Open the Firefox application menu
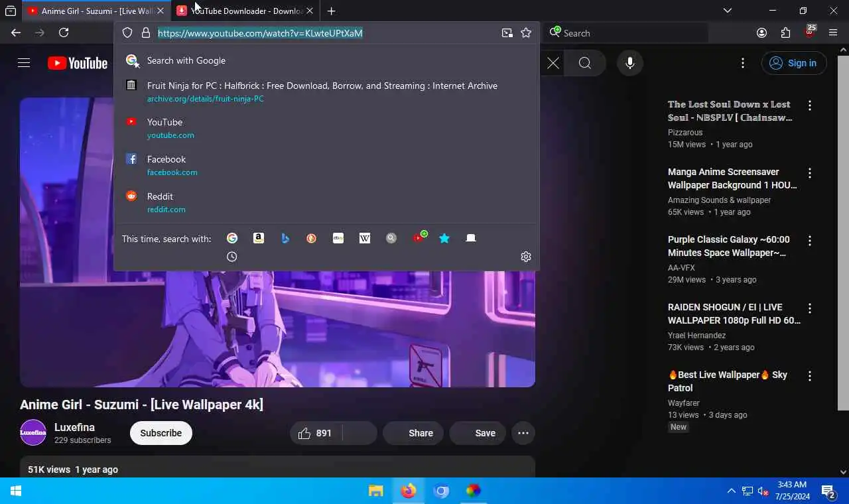849x504 pixels. click(x=833, y=32)
